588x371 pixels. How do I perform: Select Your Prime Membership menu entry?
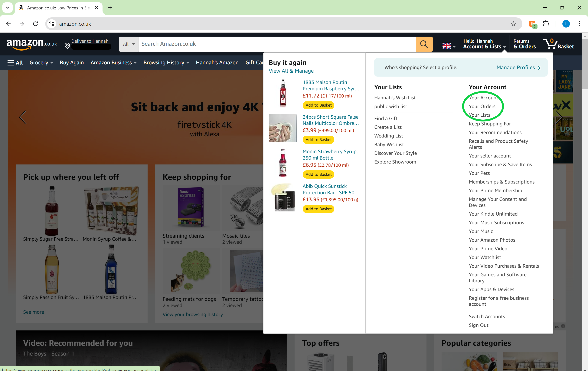pos(495,190)
